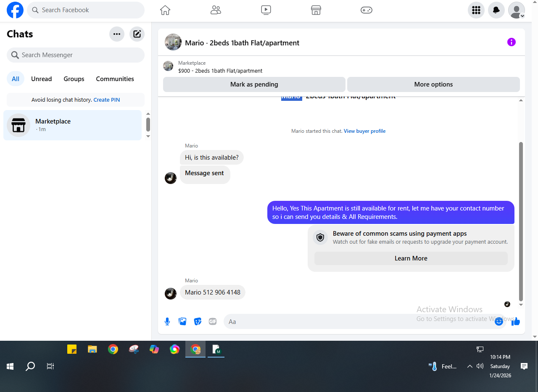538x392 pixels.
Task: Show hidden system tray icons
Action: 470,366
